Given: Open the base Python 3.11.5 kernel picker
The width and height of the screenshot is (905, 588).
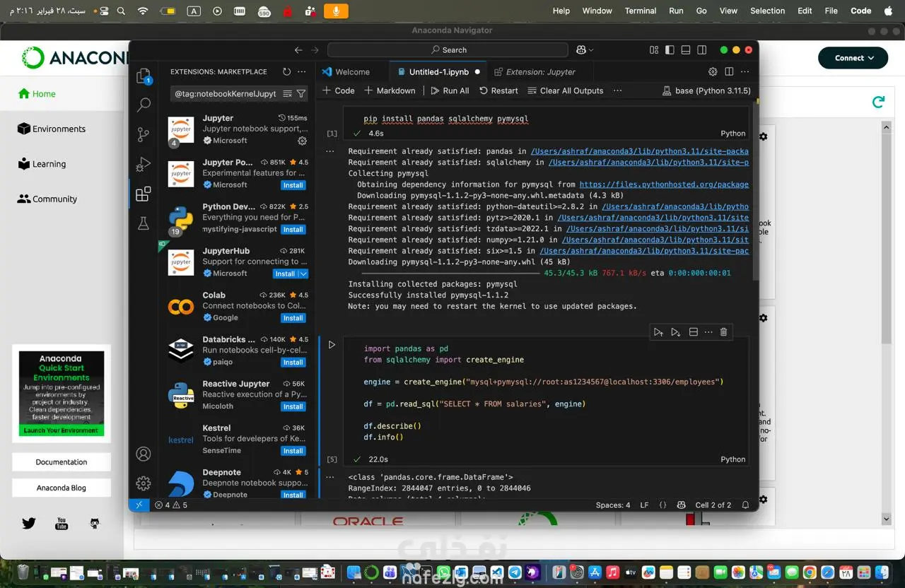Looking at the screenshot, I should tap(705, 90).
